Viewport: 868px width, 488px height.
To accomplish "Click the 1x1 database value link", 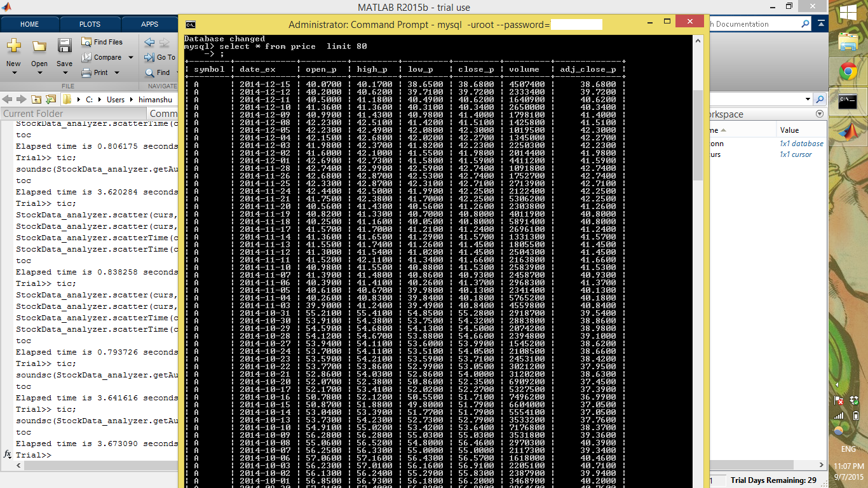I will pyautogui.click(x=801, y=144).
